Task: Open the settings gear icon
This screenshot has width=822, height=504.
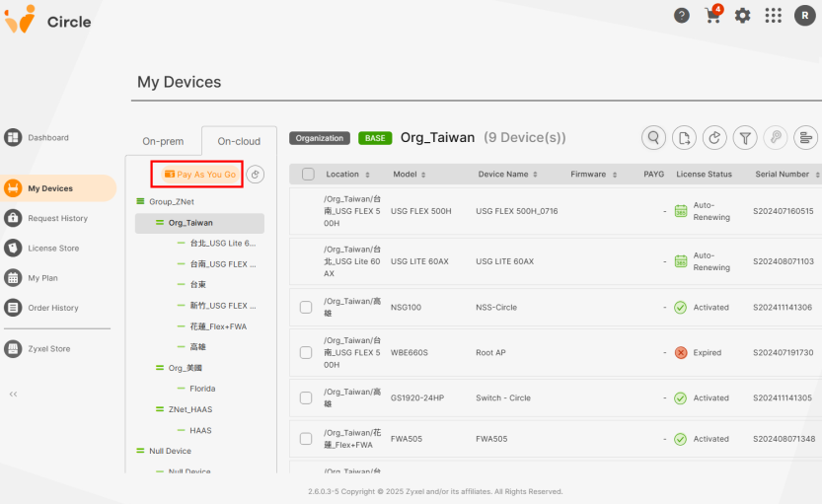Action: (742, 16)
